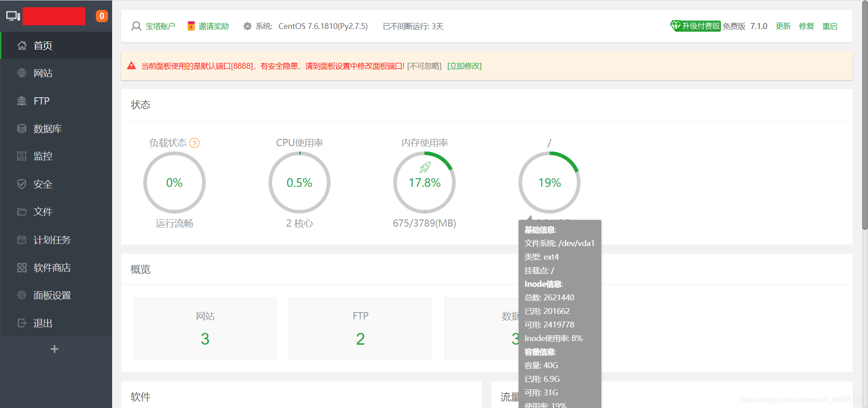868x408 pixels.
Task: Click the question mark icon next to 负载状态
Action: pos(194,143)
